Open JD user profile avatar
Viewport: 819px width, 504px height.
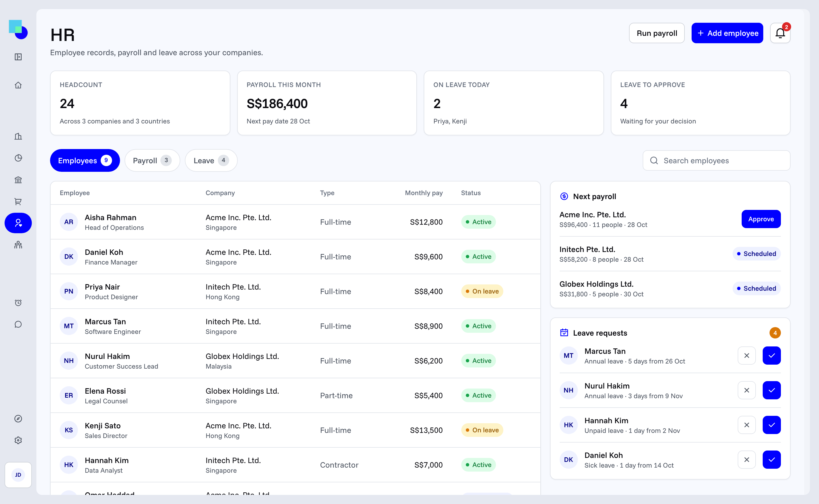[x=18, y=475]
